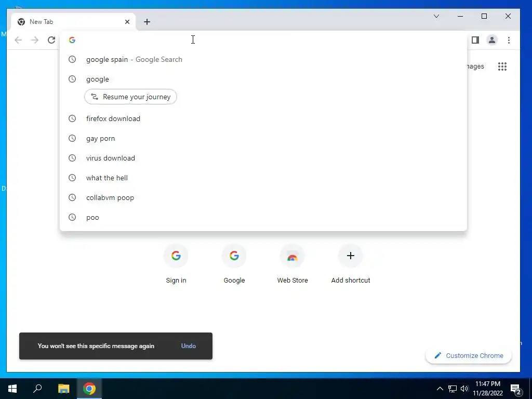The image size is (532, 399).
Task: Open the Images link
Action: 476,66
